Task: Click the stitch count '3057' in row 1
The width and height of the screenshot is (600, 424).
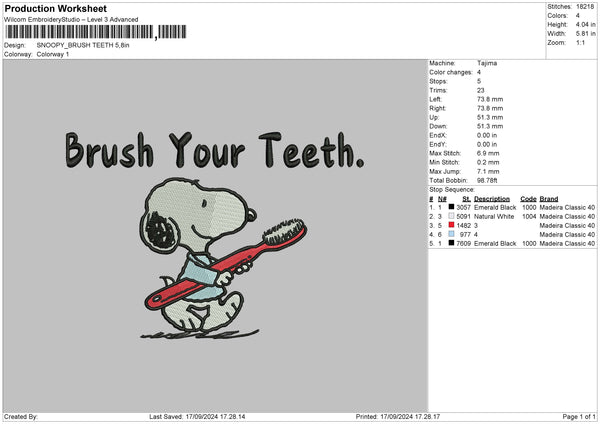Action: click(463, 207)
